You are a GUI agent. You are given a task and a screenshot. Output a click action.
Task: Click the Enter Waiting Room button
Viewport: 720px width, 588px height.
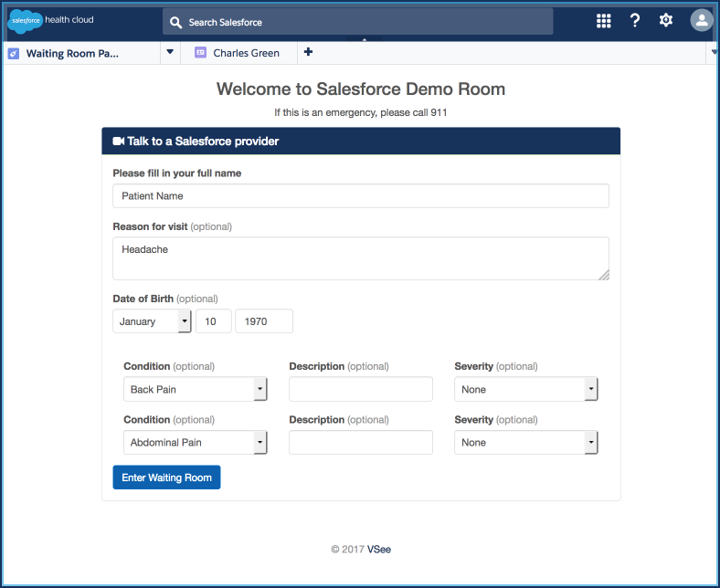(x=166, y=478)
